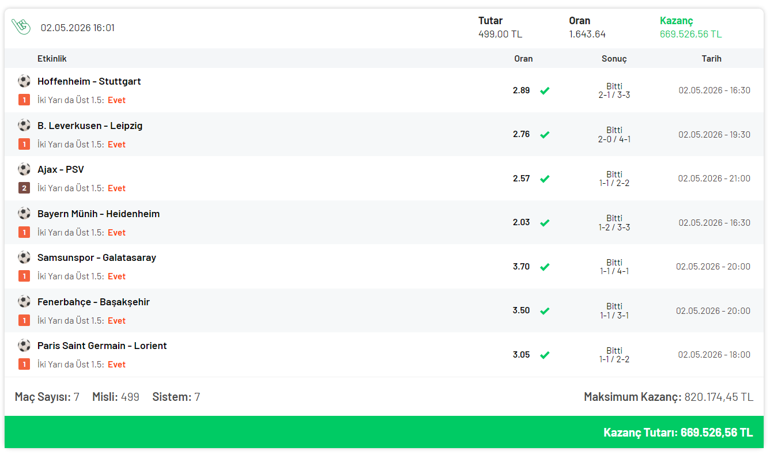The width and height of the screenshot is (770, 455).
Task: Select the Paris Saint Germain - Lorient match name
Action: [102, 346]
